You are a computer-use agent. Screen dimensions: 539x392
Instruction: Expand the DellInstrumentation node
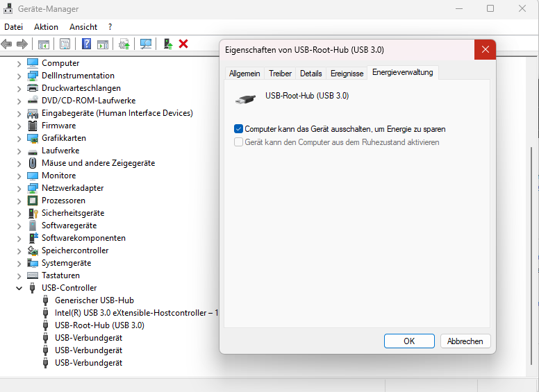pyautogui.click(x=19, y=76)
